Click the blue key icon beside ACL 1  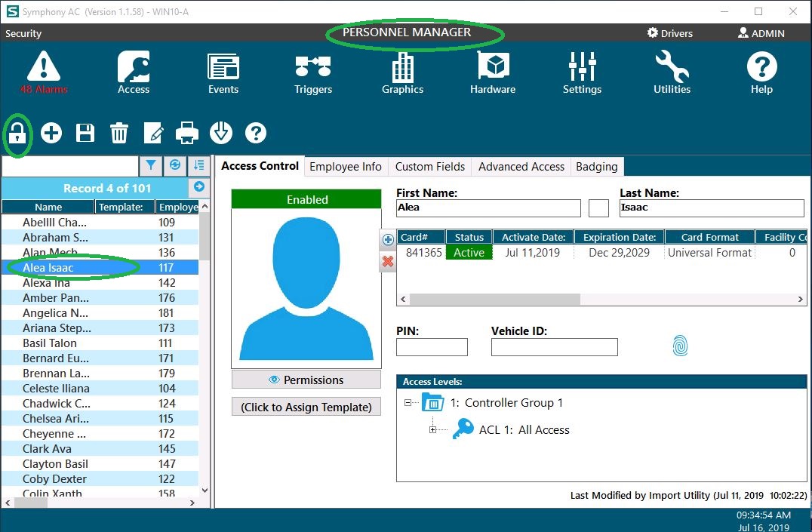(x=463, y=429)
